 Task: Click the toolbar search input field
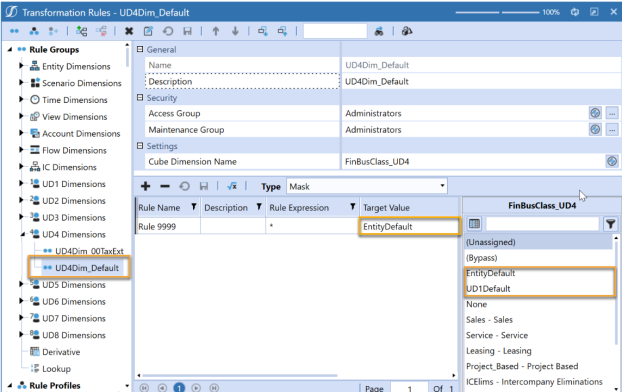click(x=335, y=31)
